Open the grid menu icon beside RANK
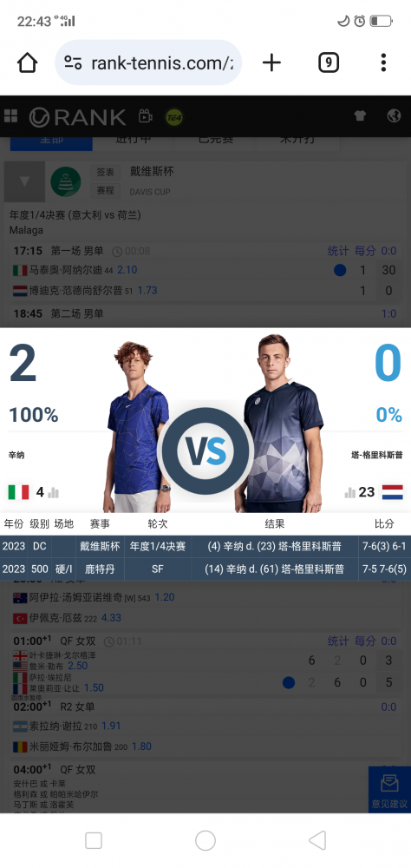411x868 pixels. click(10, 116)
